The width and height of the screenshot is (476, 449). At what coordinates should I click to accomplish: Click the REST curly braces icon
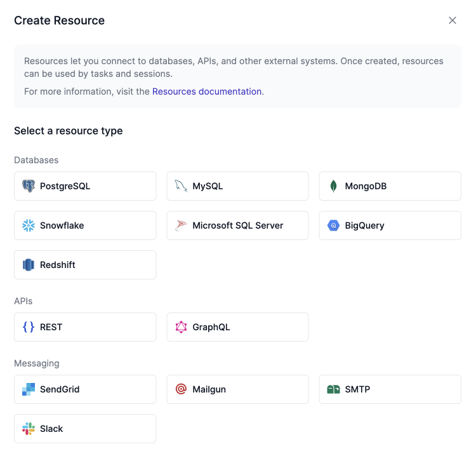(29, 327)
